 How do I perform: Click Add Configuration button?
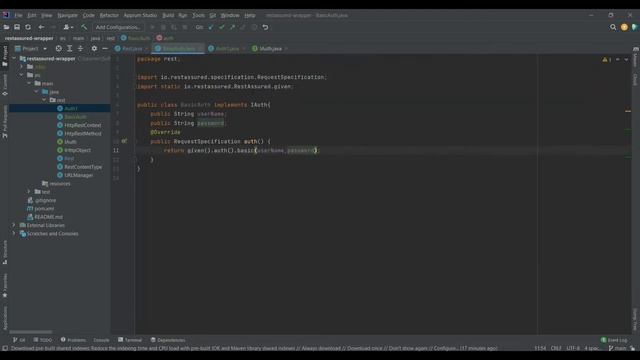pyautogui.click(x=118, y=27)
